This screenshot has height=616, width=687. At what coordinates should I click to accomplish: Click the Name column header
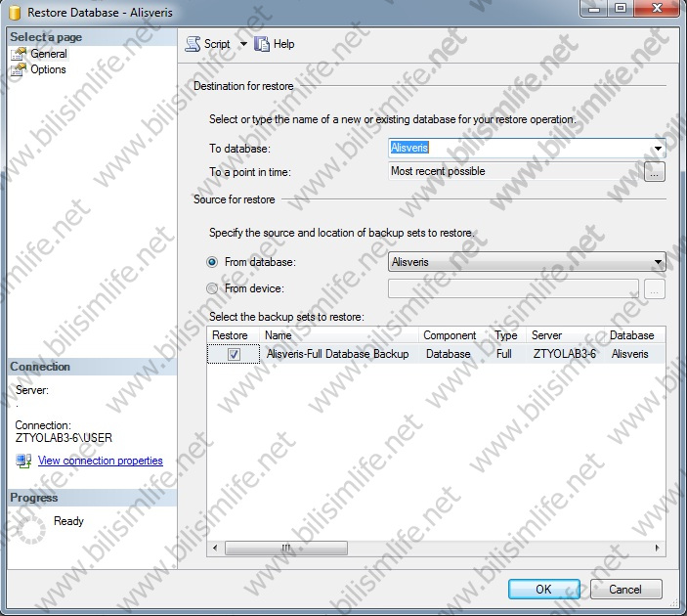click(338, 335)
